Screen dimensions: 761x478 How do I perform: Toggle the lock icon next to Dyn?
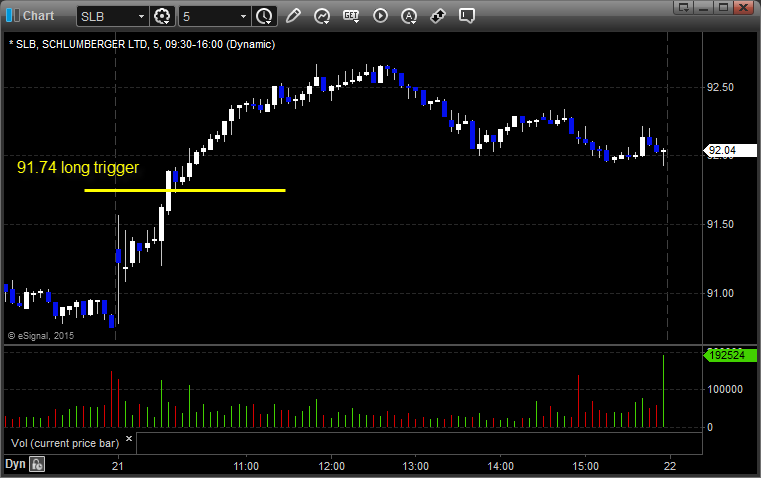(x=37, y=464)
